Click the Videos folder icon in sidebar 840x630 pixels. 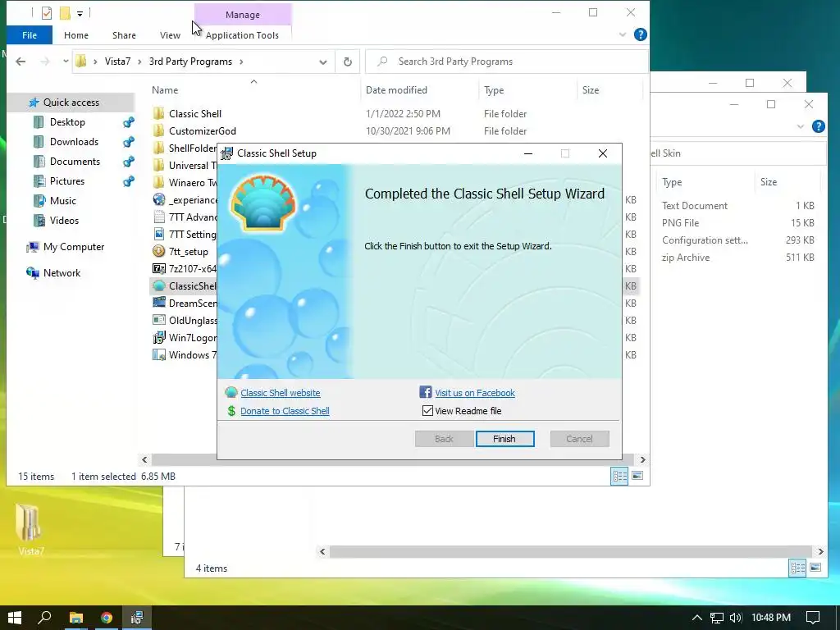click(39, 221)
